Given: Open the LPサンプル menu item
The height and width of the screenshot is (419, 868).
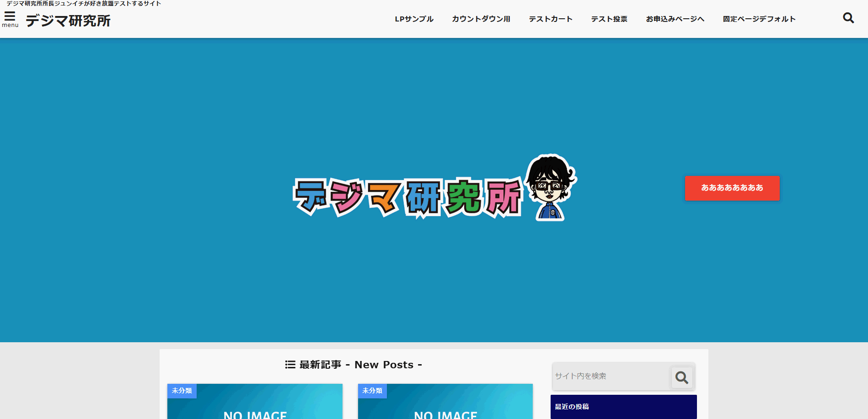Looking at the screenshot, I should pos(414,19).
